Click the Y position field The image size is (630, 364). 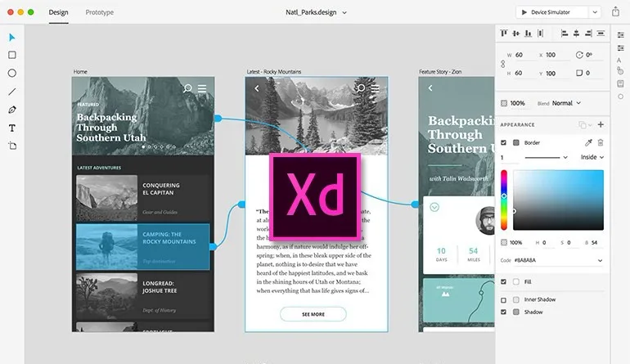pos(556,73)
